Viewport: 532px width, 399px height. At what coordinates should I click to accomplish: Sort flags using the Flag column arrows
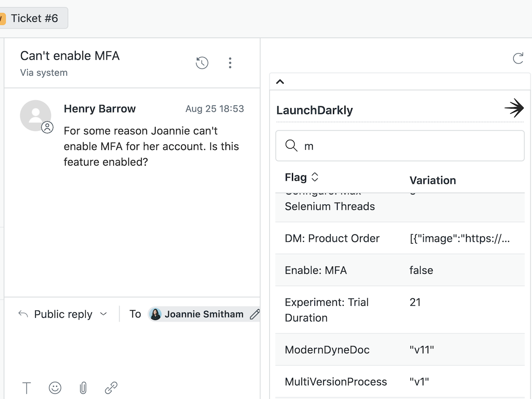tap(315, 177)
